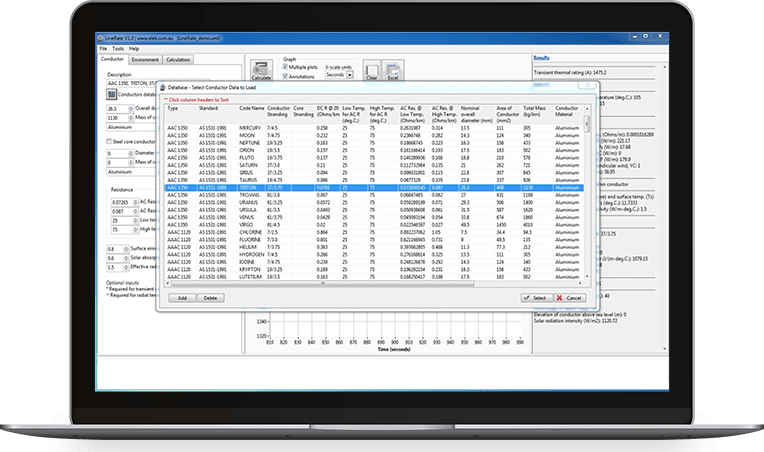
Task: Select the TAURUS conductor row
Action: click(x=374, y=180)
